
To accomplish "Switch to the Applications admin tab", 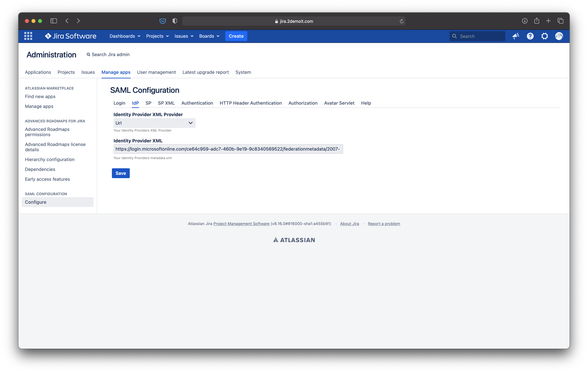I will 38,72.
